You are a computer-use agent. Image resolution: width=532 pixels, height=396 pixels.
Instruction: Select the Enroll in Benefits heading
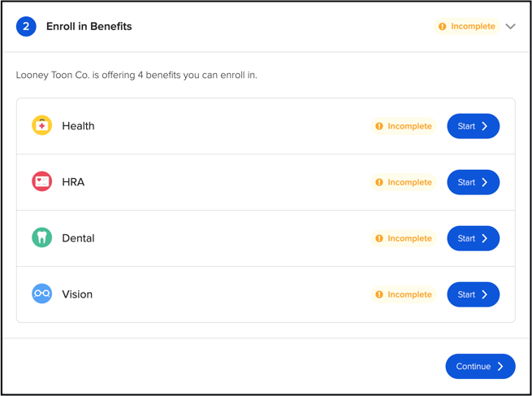89,27
